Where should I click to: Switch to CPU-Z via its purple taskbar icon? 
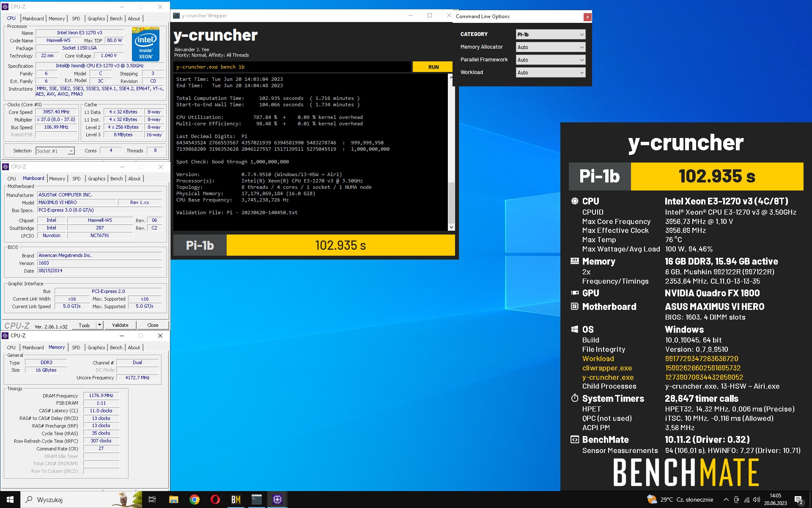click(277, 500)
